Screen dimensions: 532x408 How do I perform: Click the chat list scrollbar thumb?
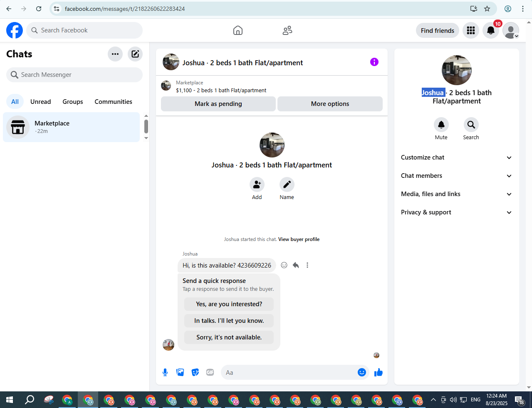[x=146, y=126]
